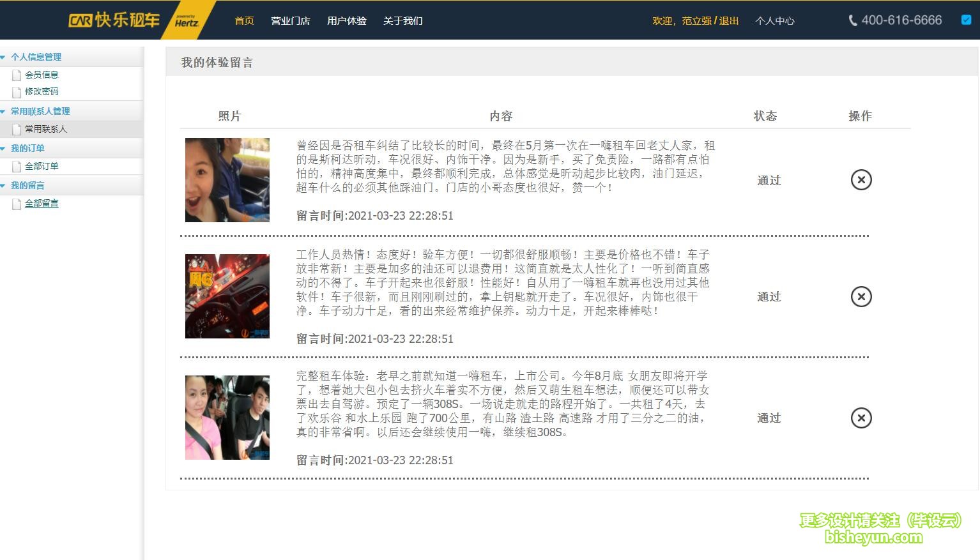Open 个人中心 from the top bar

774,20
